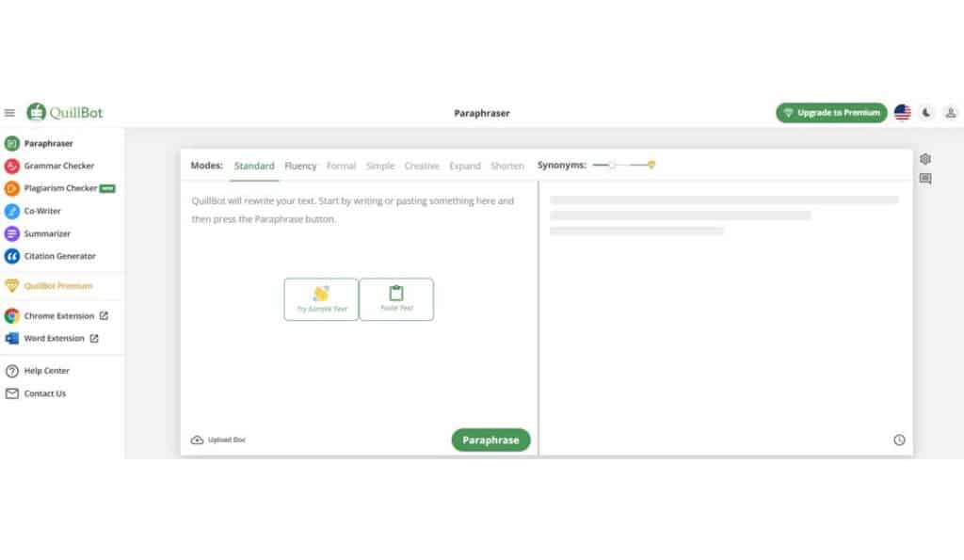Viewport: 964px width, 560px height.
Task: Open the Citation Generator link
Action: (59, 256)
